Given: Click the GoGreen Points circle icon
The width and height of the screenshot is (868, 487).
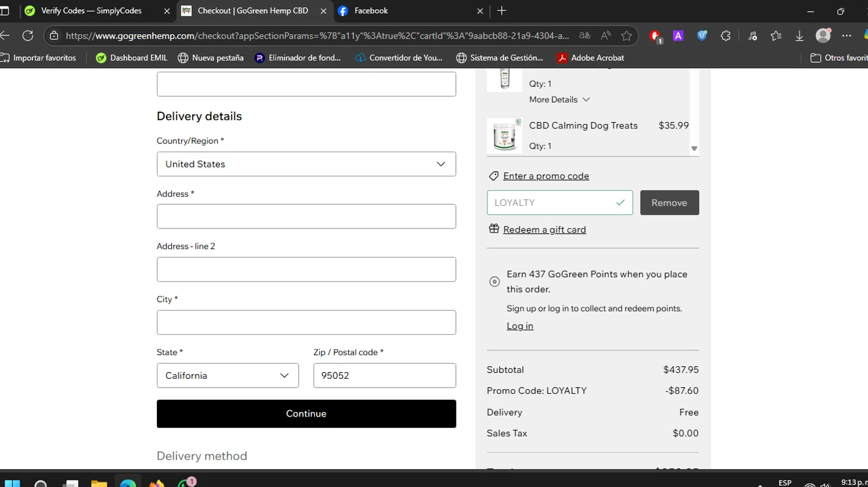Looking at the screenshot, I should pyautogui.click(x=494, y=282).
